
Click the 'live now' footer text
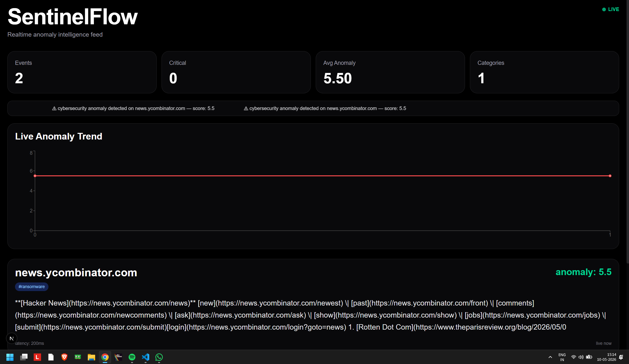coord(603,343)
